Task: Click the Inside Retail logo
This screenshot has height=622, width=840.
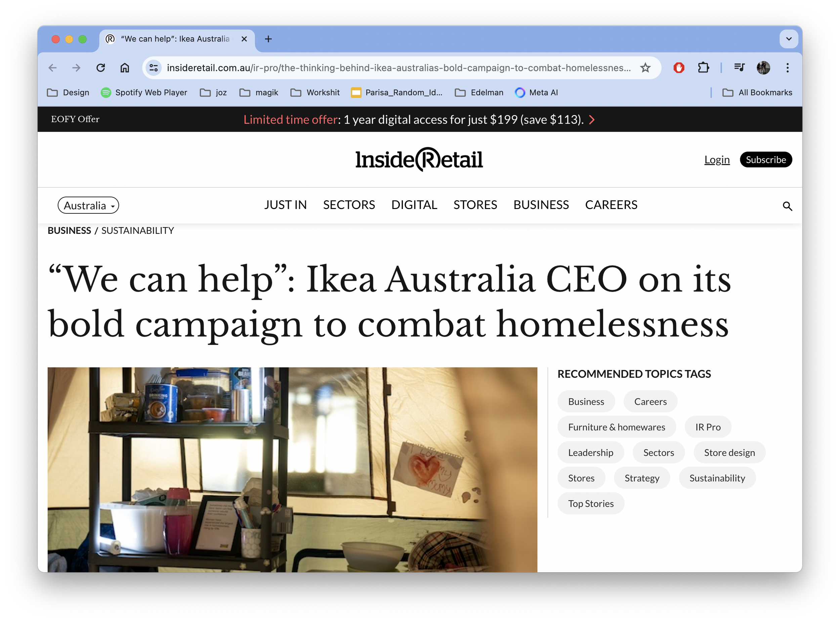Action: click(419, 160)
